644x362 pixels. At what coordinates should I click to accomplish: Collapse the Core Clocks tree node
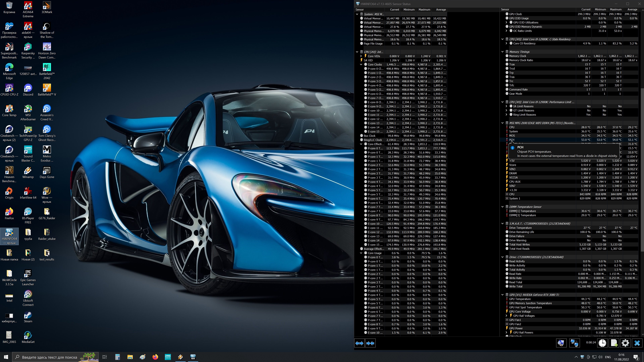[361, 65]
